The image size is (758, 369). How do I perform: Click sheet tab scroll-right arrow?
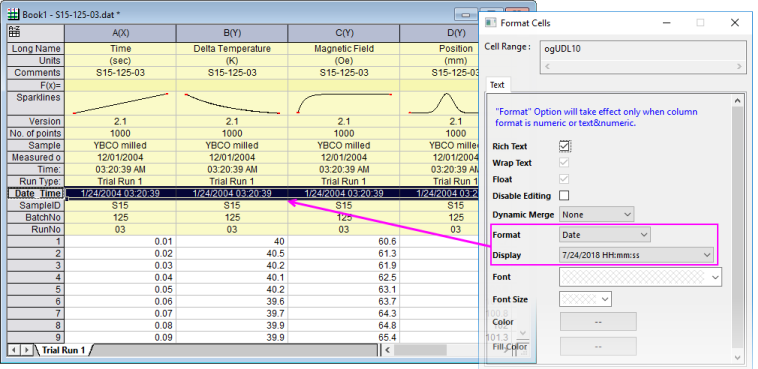(27, 350)
